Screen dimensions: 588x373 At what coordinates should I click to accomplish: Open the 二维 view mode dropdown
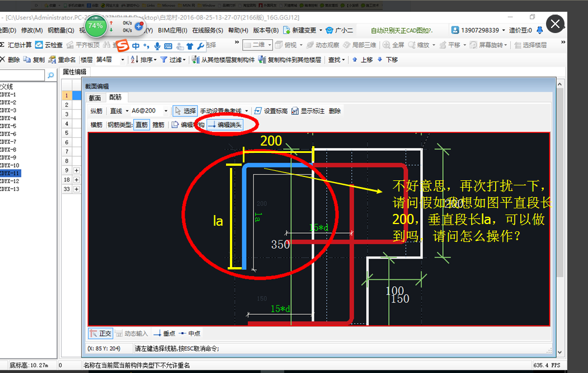pos(270,45)
